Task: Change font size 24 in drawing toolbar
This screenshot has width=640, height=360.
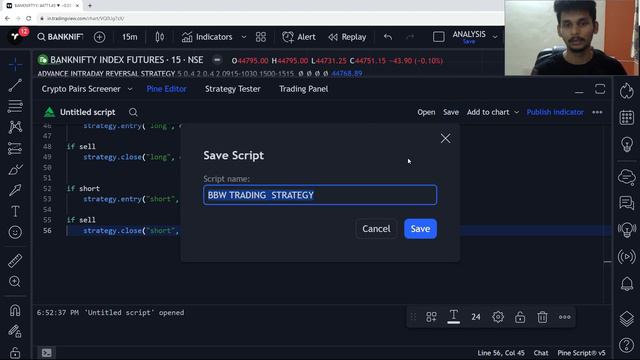Action: 476,317
